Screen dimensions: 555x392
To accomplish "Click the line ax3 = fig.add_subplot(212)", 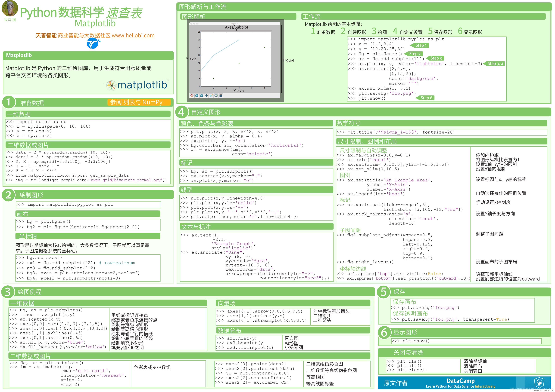I will (56, 268).
